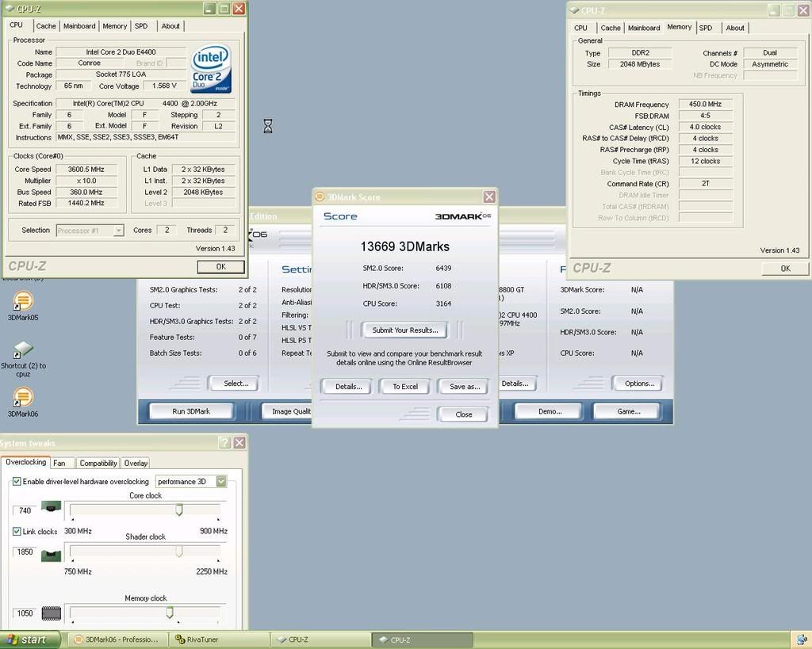812x649 pixels.
Task: Click the Core Voltage value 1.568 V
Action: point(164,86)
